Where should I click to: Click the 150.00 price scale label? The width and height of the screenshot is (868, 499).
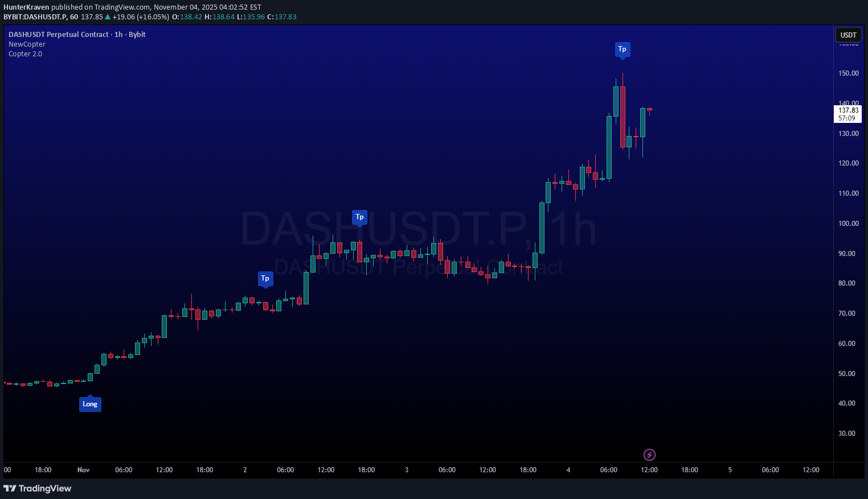[x=848, y=73]
